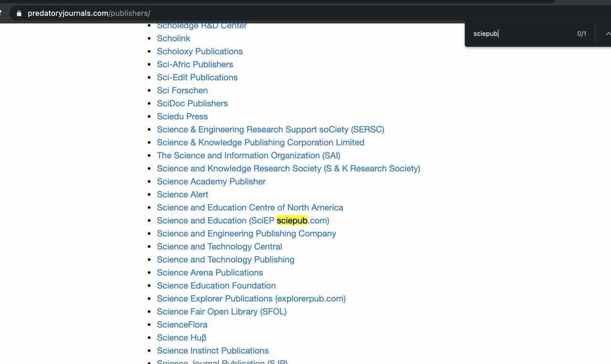The height and width of the screenshot is (364, 611).
Task: Open the Scholoxy Publications link
Action: pyautogui.click(x=200, y=51)
